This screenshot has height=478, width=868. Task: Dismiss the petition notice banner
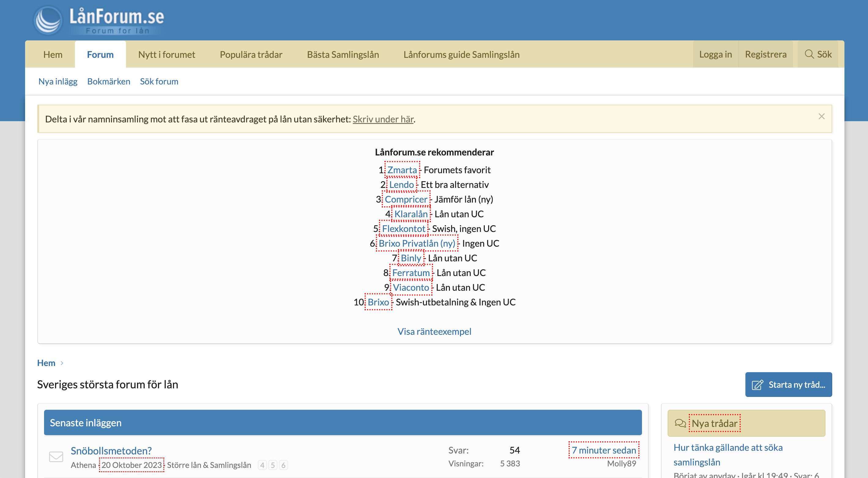tap(822, 116)
